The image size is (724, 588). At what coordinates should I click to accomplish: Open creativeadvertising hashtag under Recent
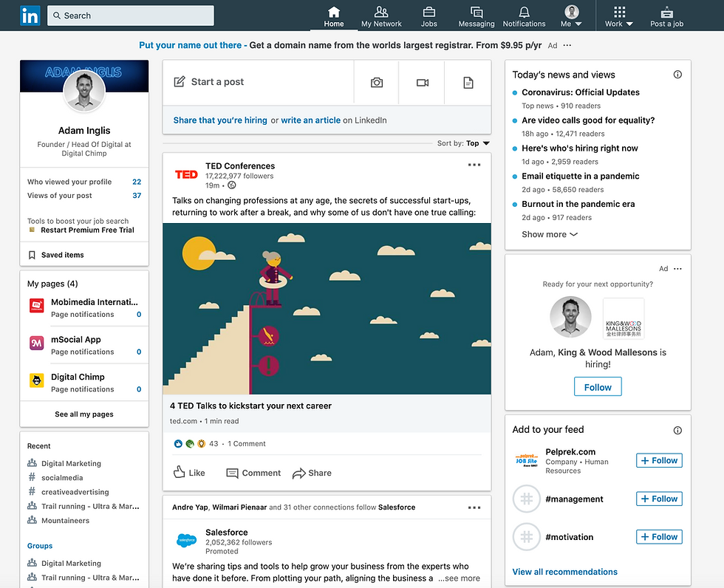tap(75, 492)
